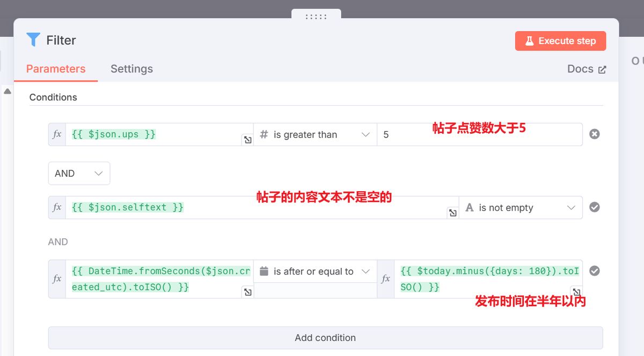Click the fx icon beside the $json.ups expression
Screen dimensions: 644x356
tap(56, 134)
